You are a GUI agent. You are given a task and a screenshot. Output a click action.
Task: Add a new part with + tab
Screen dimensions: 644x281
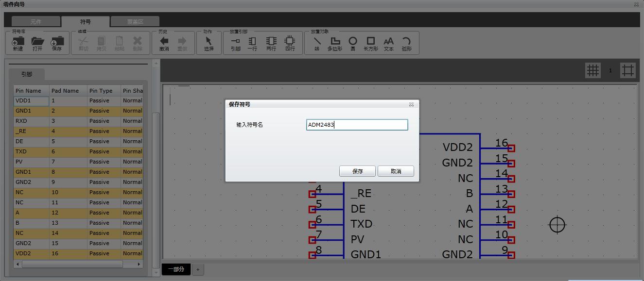(198, 269)
